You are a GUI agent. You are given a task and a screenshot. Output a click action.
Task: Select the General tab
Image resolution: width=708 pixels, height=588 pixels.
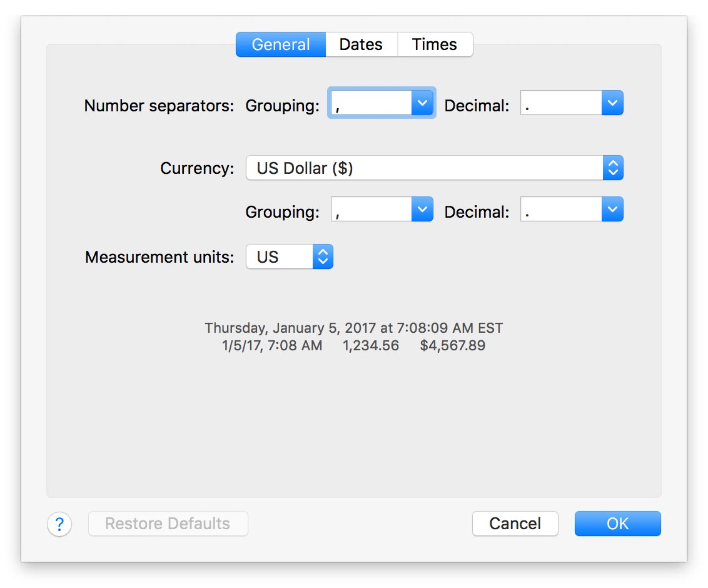click(281, 44)
